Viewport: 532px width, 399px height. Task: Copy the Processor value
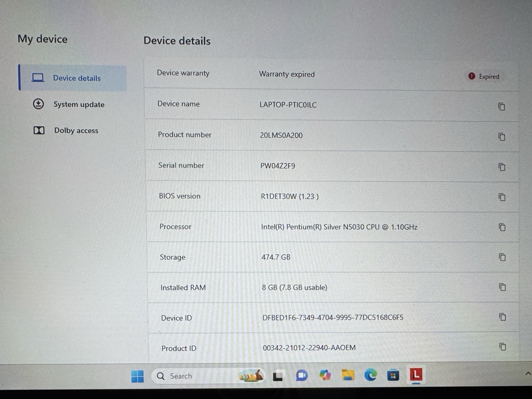pos(502,227)
